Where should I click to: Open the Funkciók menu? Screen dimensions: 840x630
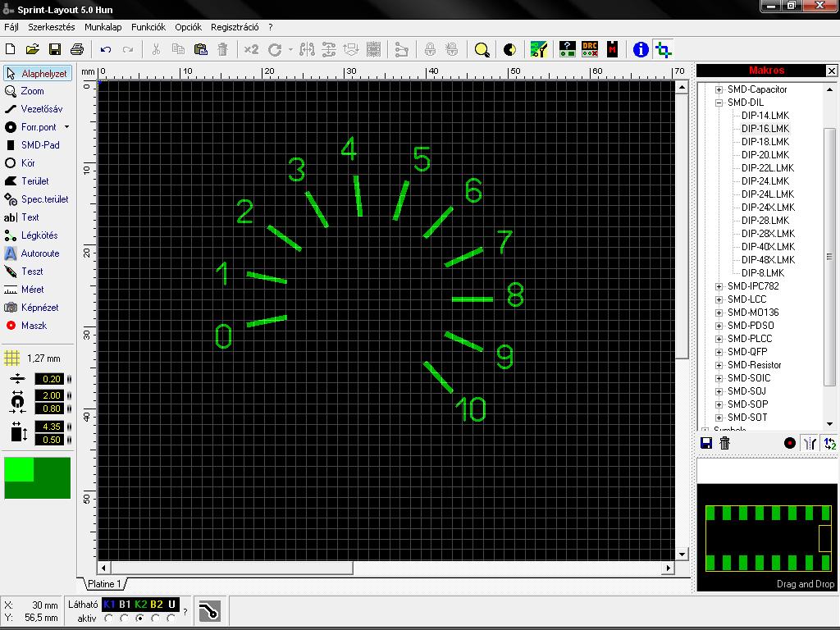[x=148, y=27]
